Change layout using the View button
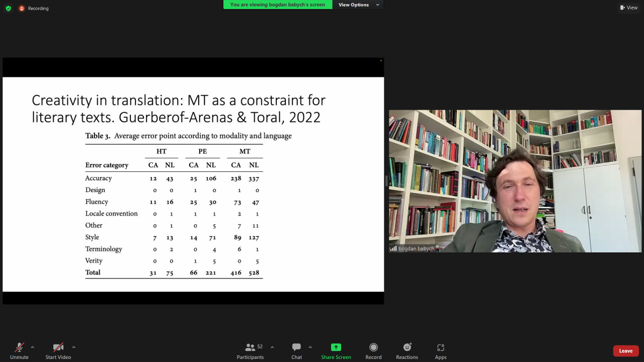The height and width of the screenshot is (362, 644). click(629, 8)
